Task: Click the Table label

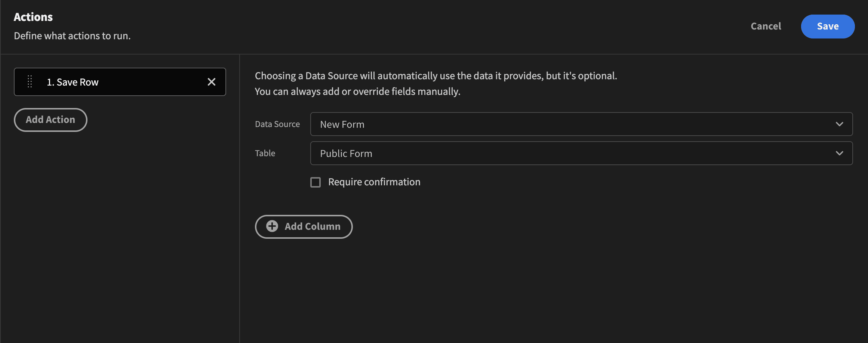Action: coord(265,153)
